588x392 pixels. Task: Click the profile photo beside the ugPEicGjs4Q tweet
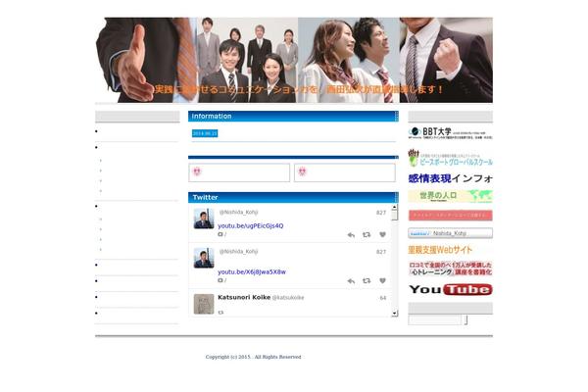click(x=204, y=219)
